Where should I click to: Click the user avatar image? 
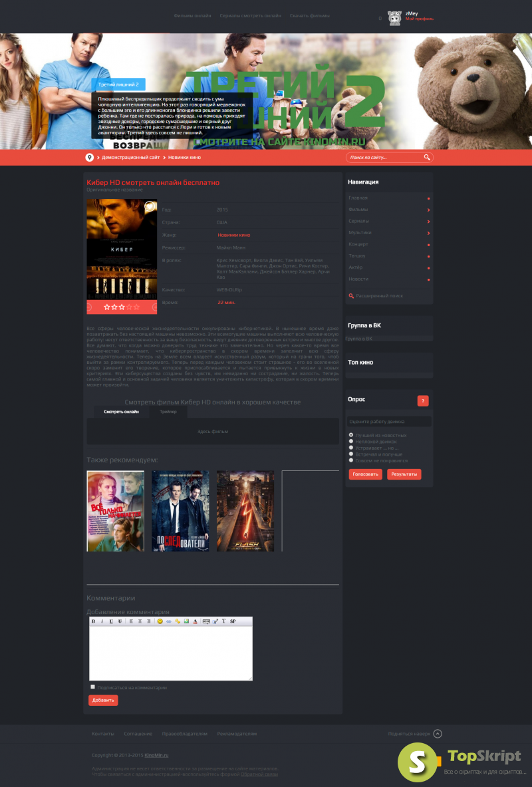(x=395, y=18)
